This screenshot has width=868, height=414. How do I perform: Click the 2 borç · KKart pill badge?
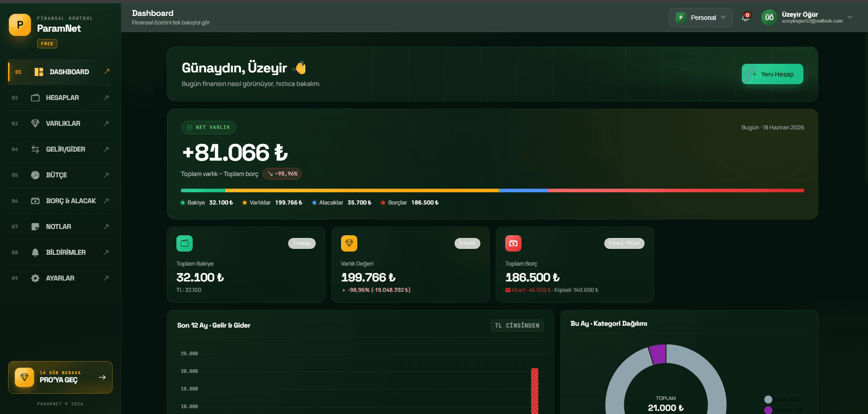point(624,243)
